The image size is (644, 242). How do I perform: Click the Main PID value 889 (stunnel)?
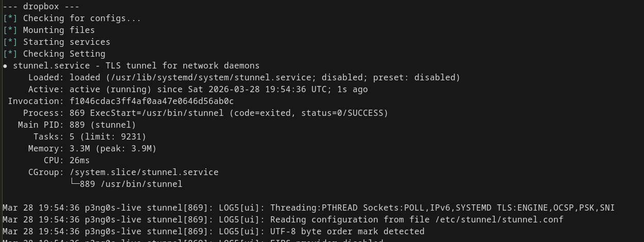tap(102, 125)
